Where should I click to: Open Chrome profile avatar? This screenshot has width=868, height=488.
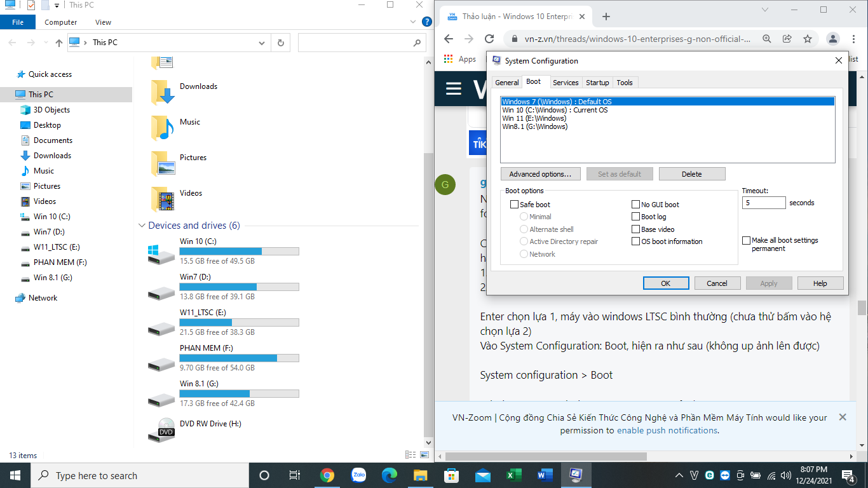click(x=832, y=39)
